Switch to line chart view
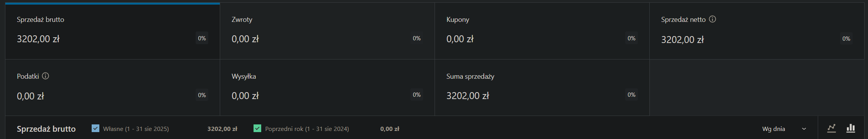Image resolution: width=868 pixels, height=139 pixels. coord(832,128)
